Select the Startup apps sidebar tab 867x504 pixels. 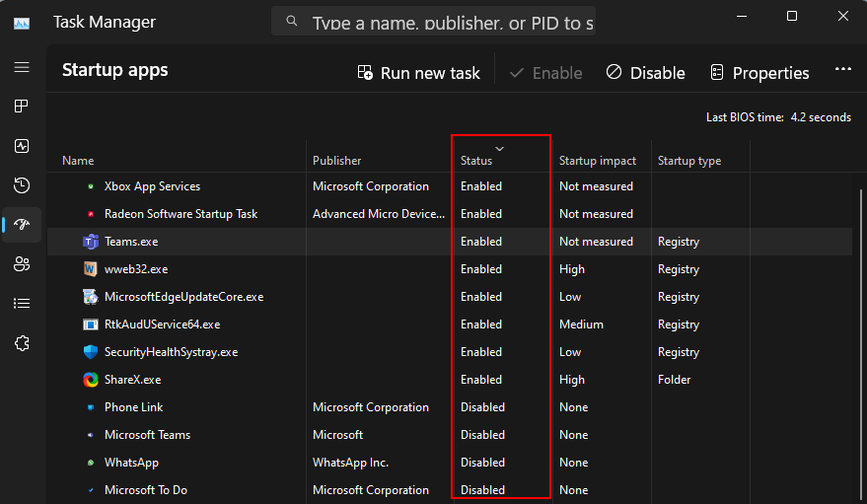click(x=22, y=225)
